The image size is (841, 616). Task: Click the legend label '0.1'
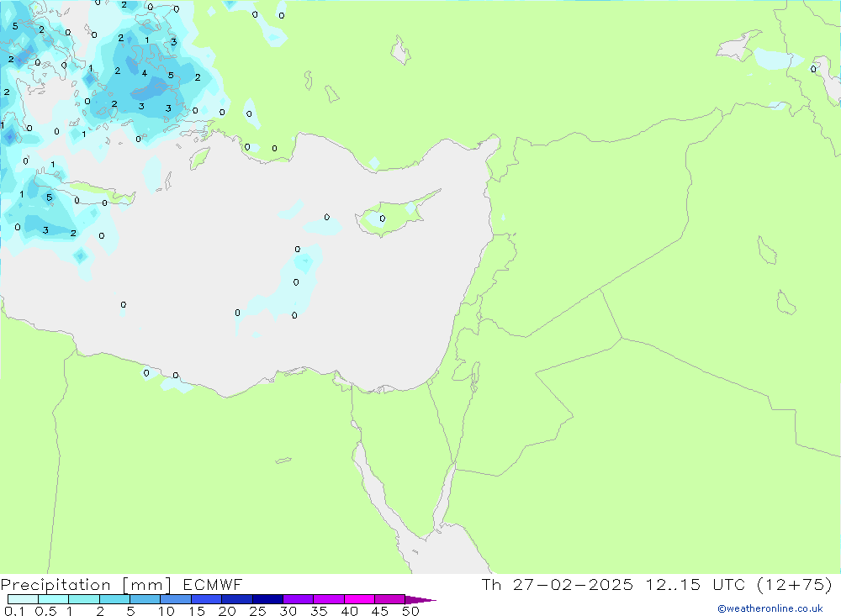(x=14, y=611)
